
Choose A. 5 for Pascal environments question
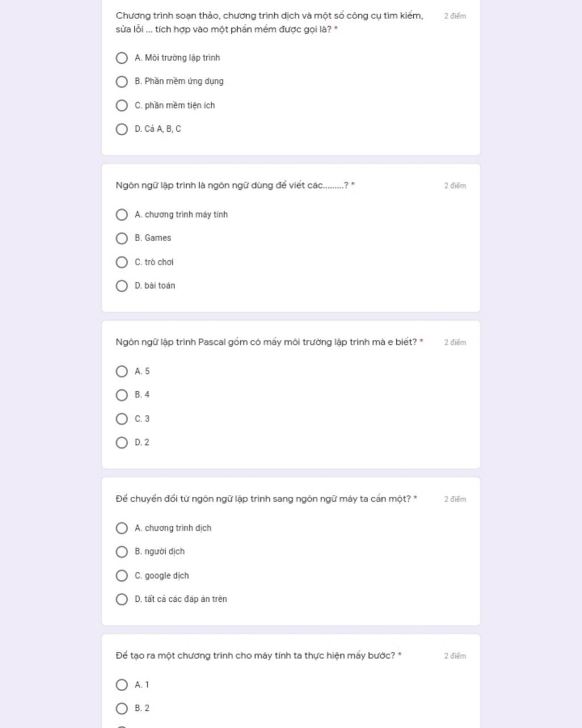[x=122, y=372]
